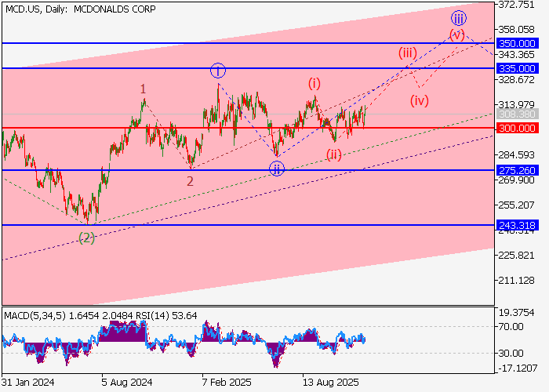Select the blue 275.260 price level label
Viewport: 549px width, 392px height.
pos(517,170)
